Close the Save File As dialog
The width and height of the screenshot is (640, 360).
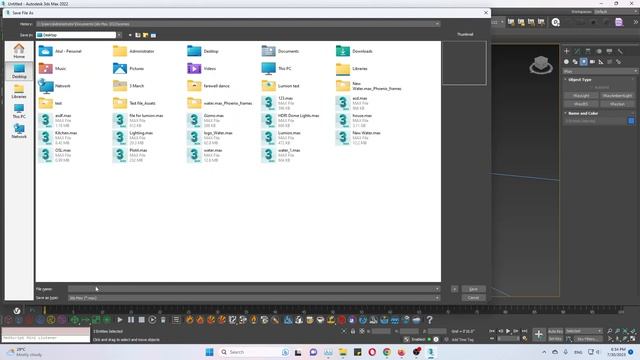486,13
